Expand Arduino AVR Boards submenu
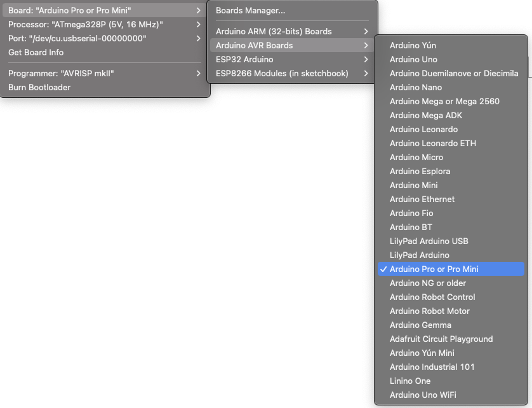This screenshot has width=532, height=408. 292,45
